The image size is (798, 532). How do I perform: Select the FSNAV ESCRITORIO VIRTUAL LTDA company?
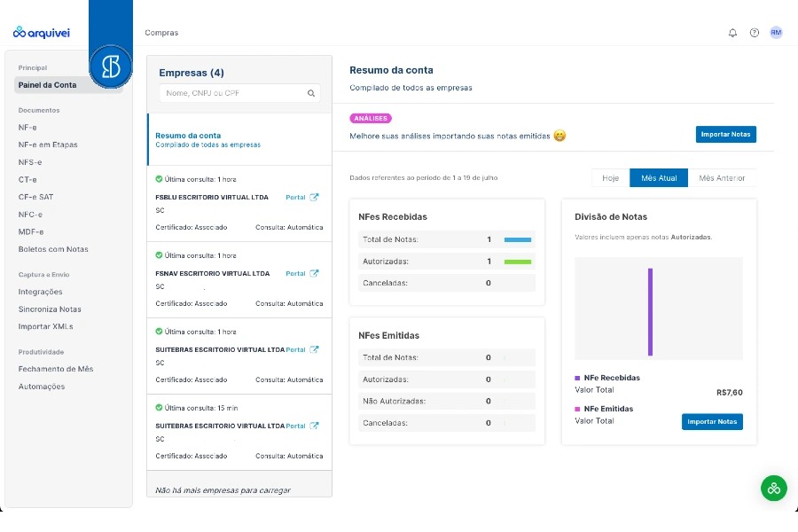(x=213, y=273)
